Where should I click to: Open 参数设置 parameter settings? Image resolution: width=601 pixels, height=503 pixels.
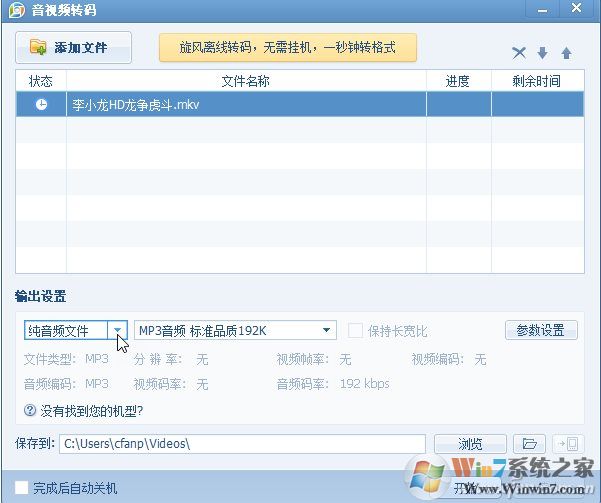coord(541,330)
